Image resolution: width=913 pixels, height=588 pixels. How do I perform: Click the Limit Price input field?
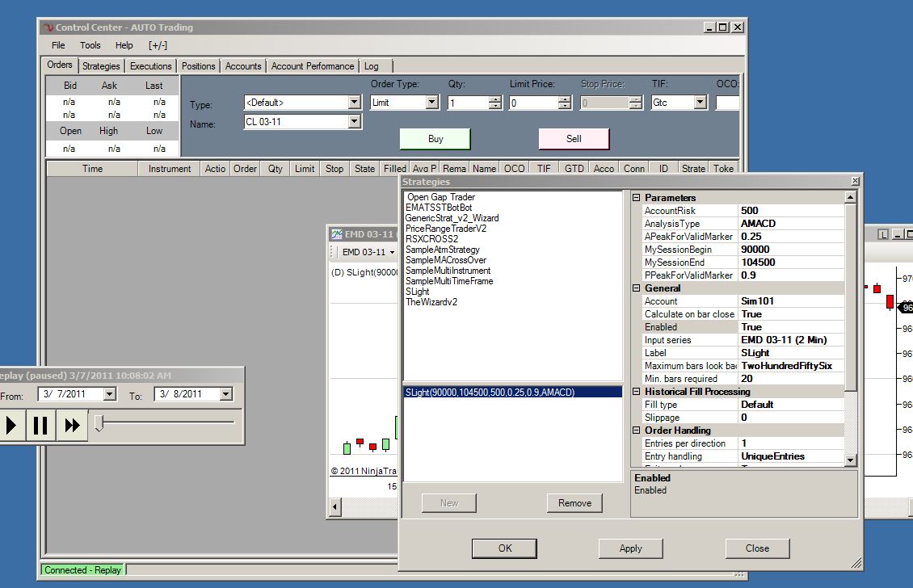pyautogui.click(x=533, y=103)
